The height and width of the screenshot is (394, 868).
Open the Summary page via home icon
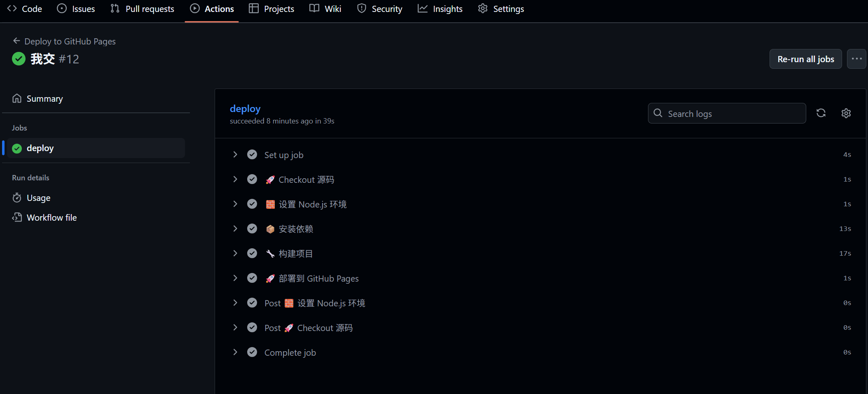click(17, 98)
